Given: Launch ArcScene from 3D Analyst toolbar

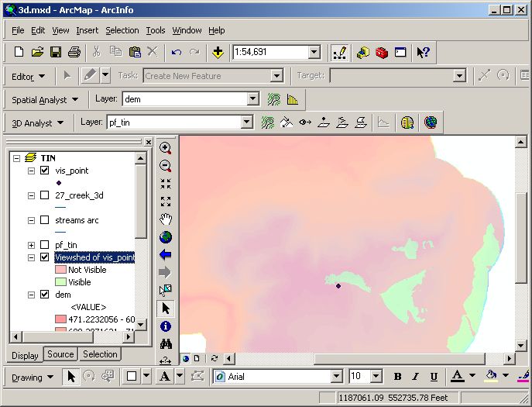Looking at the screenshot, I should 407,122.
